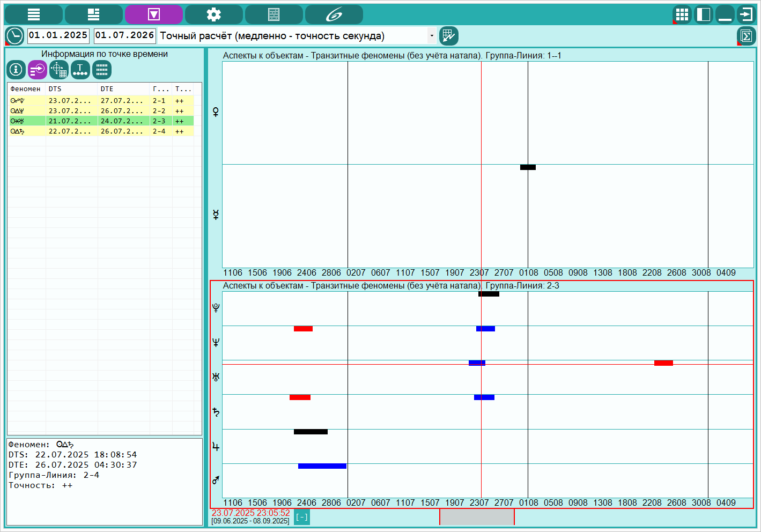
Task: Click DTE cell 27.07.2... in first row
Action: (x=124, y=101)
